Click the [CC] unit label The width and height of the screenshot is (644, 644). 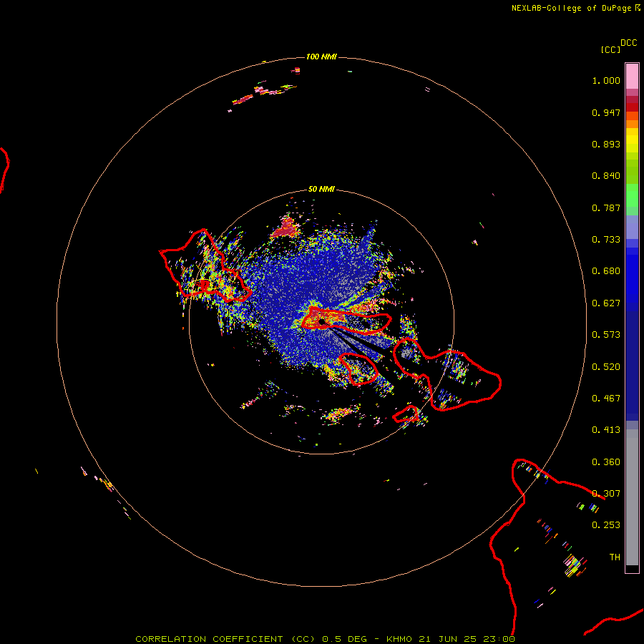[x=610, y=49]
